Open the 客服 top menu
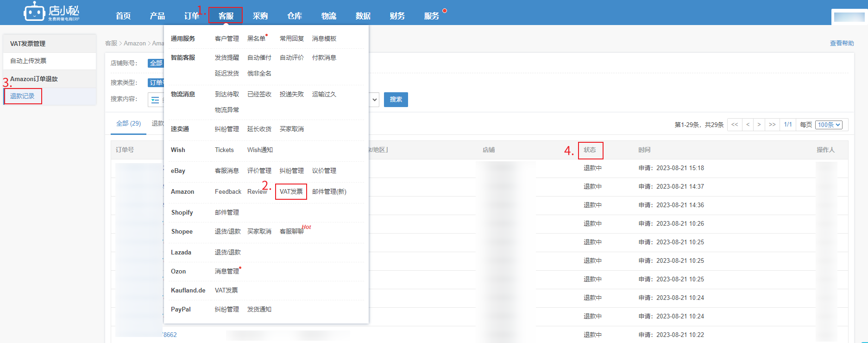The width and height of the screenshot is (868, 343). (226, 16)
